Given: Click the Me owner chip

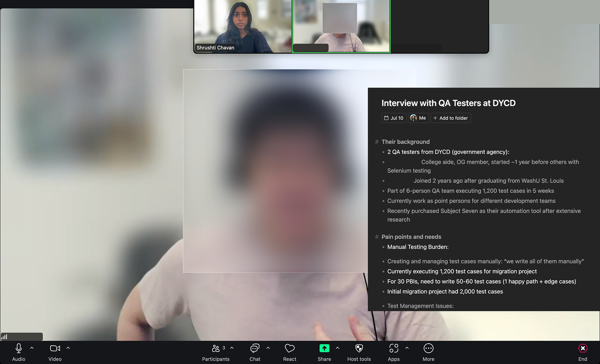Looking at the screenshot, I should point(418,118).
